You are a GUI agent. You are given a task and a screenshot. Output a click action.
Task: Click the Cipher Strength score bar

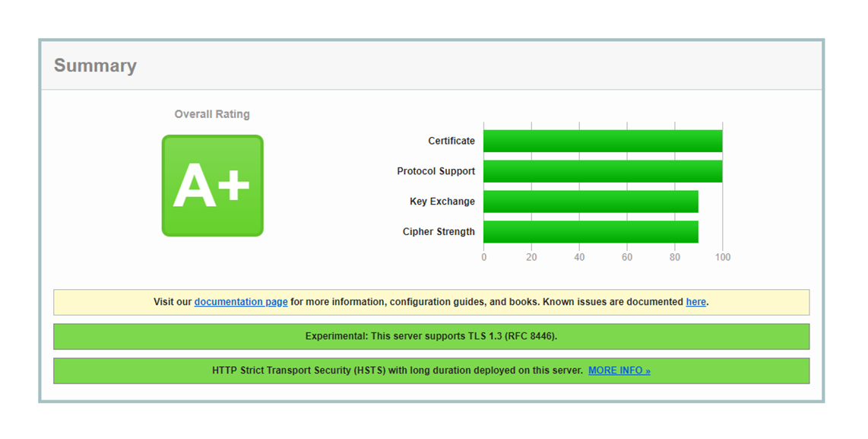591,232
